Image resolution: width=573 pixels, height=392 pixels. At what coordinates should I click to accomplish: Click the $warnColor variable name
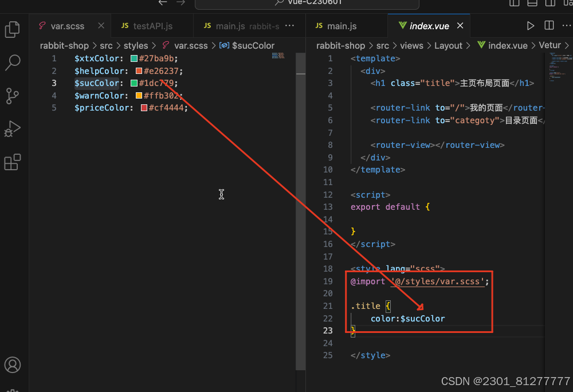(99, 95)
